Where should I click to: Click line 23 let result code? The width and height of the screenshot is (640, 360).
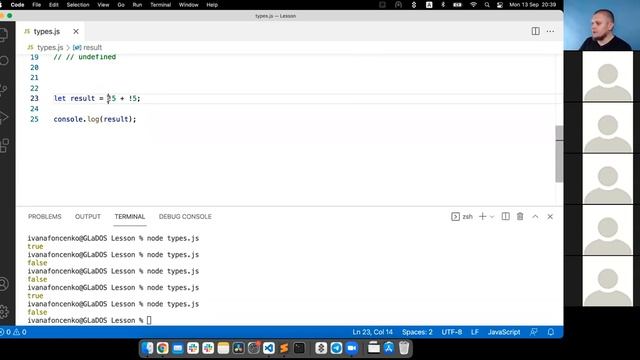[x=97, y=98]
